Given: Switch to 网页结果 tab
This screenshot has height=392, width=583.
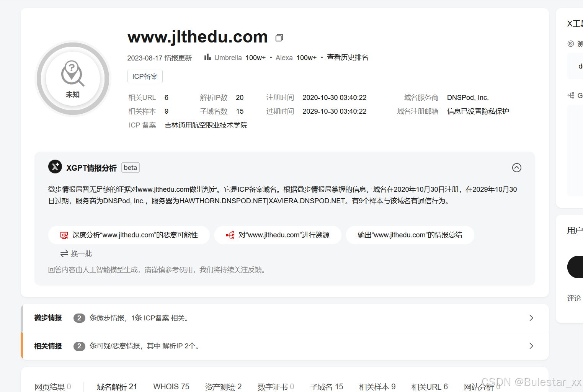Looking at the screenshot, I should click(53, 387).
